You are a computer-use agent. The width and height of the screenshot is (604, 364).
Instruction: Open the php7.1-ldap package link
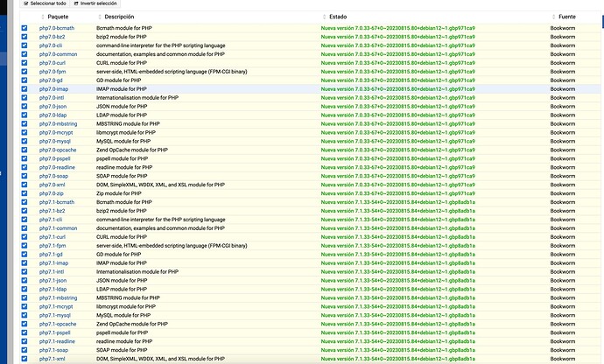point(53,290)
